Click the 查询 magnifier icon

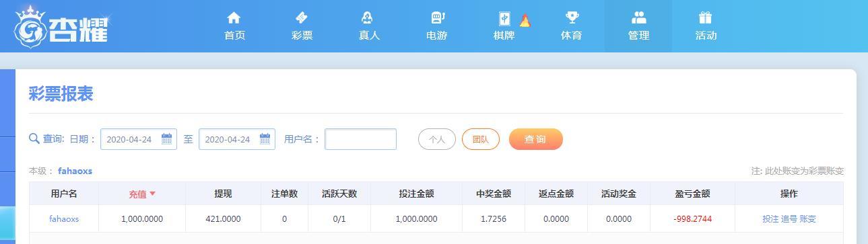coord(34,138)
